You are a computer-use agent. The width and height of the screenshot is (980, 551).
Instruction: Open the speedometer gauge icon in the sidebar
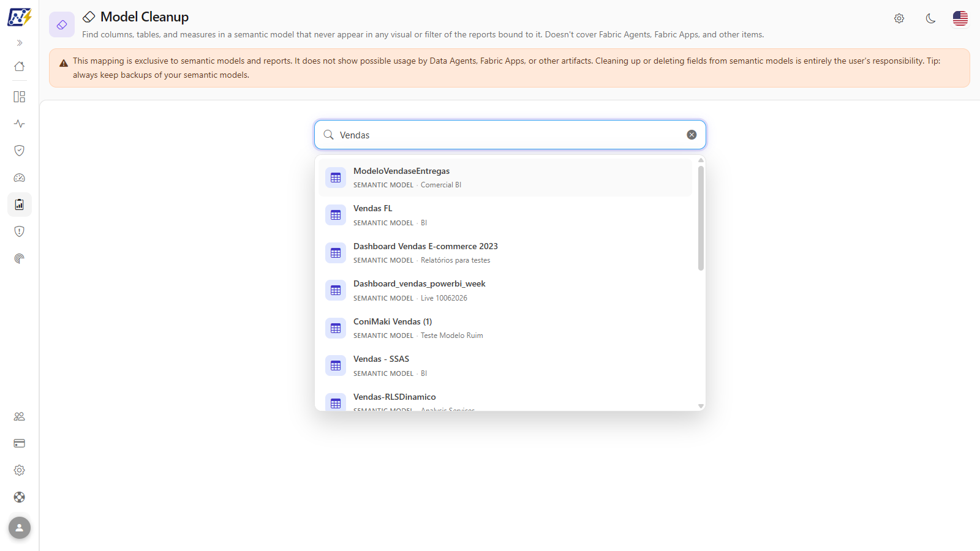click(20, 178)
